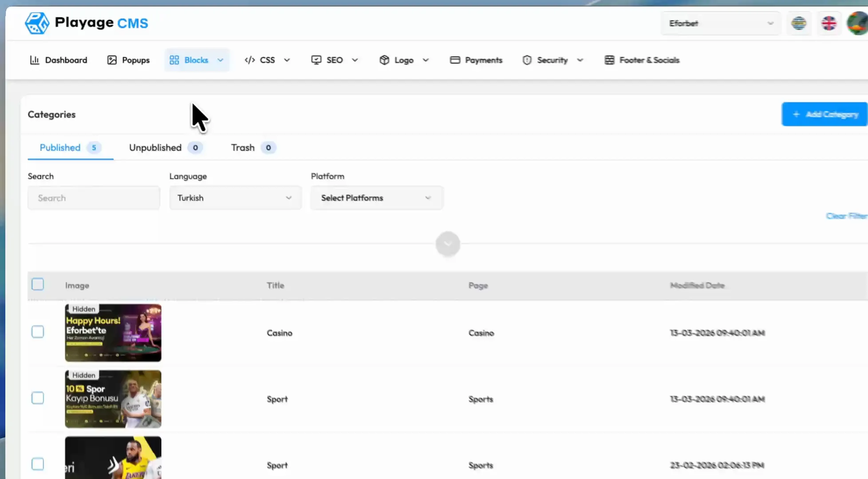
Task: Open the Language dropdown showing Turkish
Action: (x=235, y=198)
